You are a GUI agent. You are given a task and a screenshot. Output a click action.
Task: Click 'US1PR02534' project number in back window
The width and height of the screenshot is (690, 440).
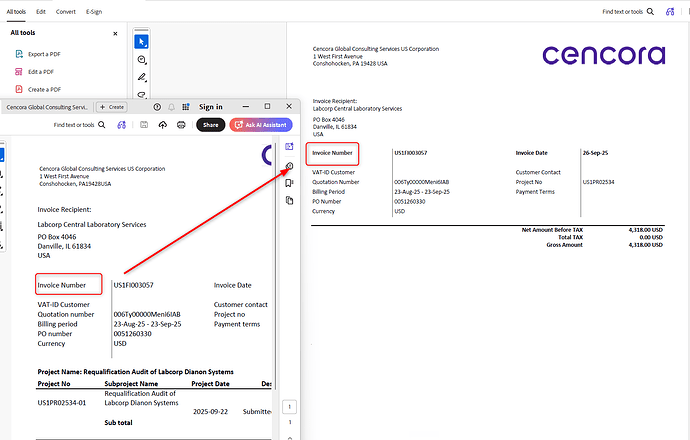pos(598,182)
